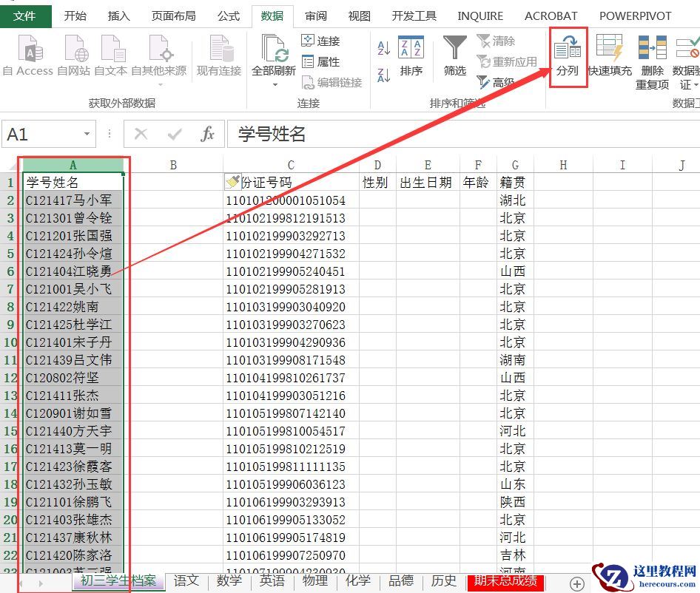Switch to the INQUIRE ribbon tab
The height and width of the screenshot is (593, 700).
pyautogui.click(x=480, y=16)
